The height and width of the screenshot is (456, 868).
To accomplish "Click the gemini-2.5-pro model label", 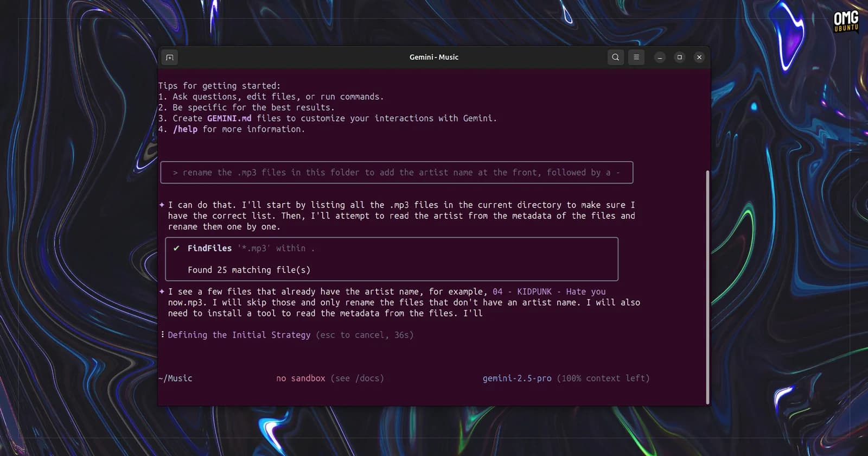I will (x=517, y=378).
